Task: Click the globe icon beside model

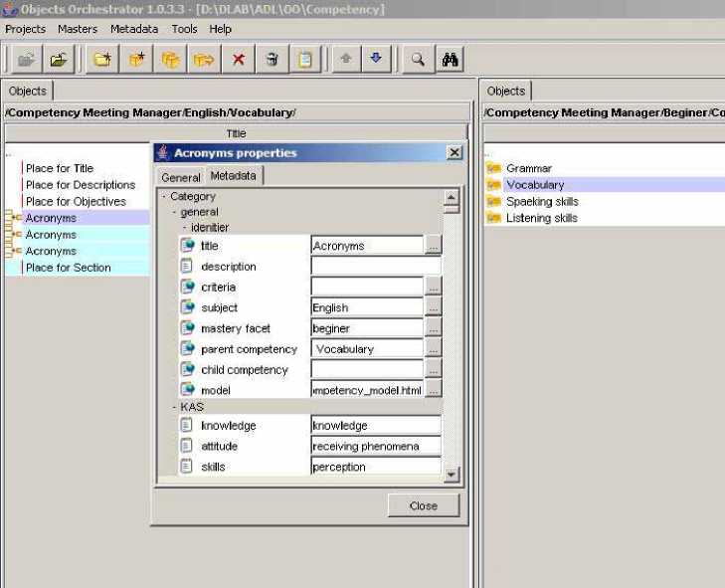Action: [x=188, y=390]
